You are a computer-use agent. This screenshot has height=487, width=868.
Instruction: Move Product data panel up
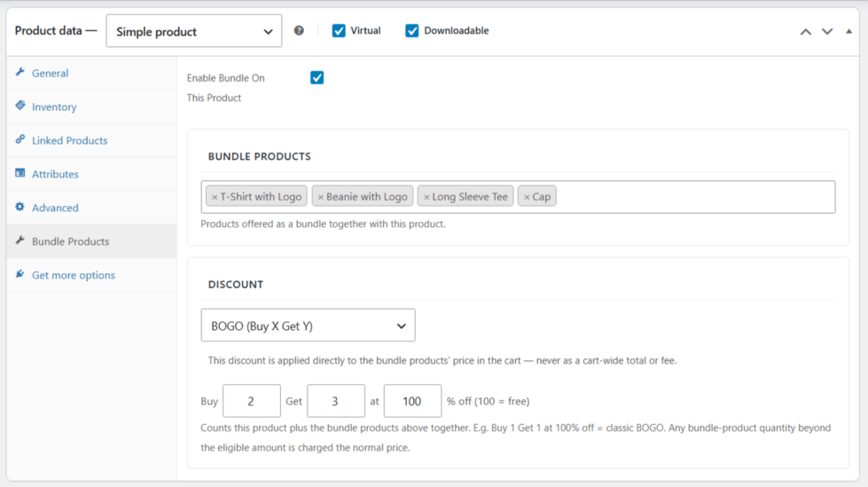(x=805, y=32)
